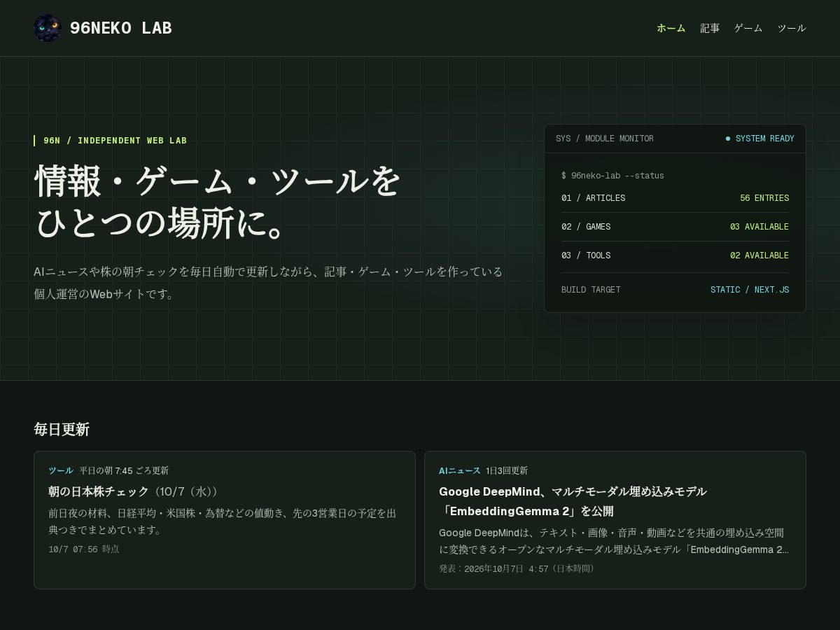
Task: Click the Google DeepMind article summary text
Action: [x=614, y=541]
